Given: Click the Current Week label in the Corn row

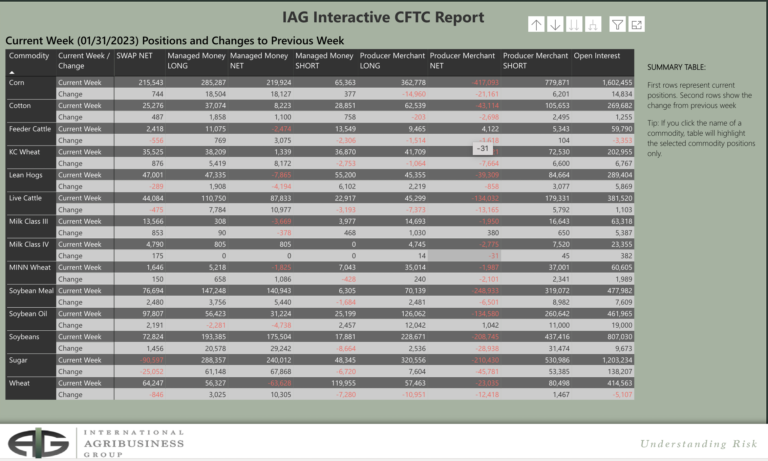Looking at the screenshot, I should [79, 82].
